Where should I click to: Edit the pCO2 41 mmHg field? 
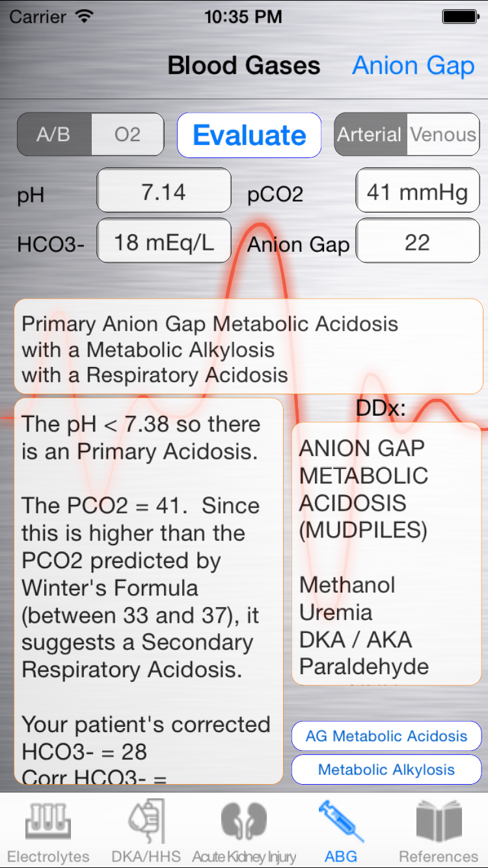(x=418, y=190)
